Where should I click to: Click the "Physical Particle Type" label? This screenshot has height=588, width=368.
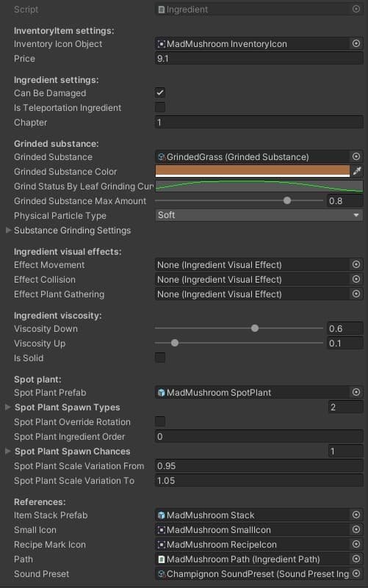60,216
